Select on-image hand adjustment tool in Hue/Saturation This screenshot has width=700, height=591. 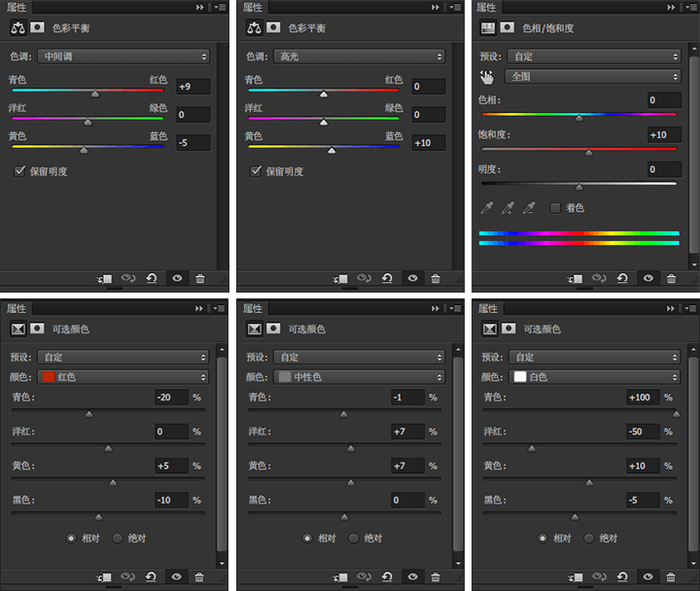tap(487, 77)
